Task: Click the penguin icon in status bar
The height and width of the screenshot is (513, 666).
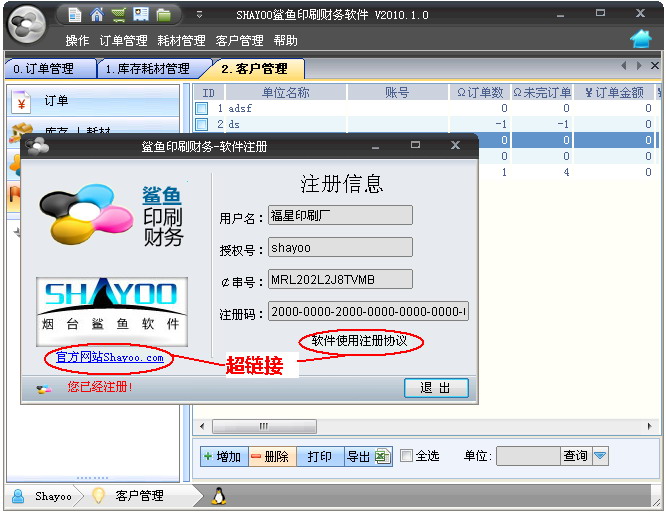Action: click(x=219, y=496)
